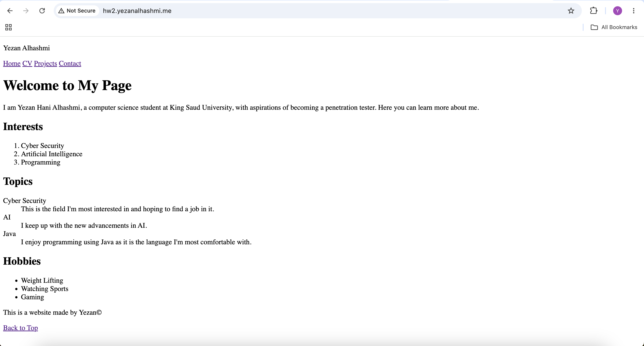Select the 'Artificial Intelligence' list item
This screenshot has height=346, width=644.
point(51,154)
